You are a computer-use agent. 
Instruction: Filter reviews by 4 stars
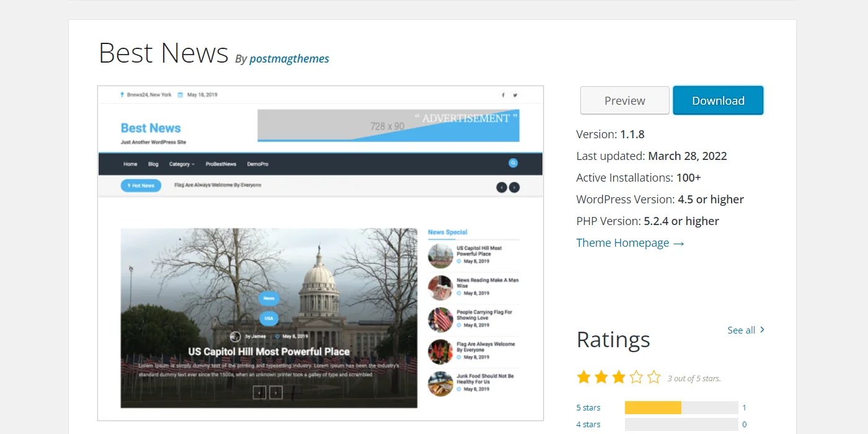pos(588,424)
